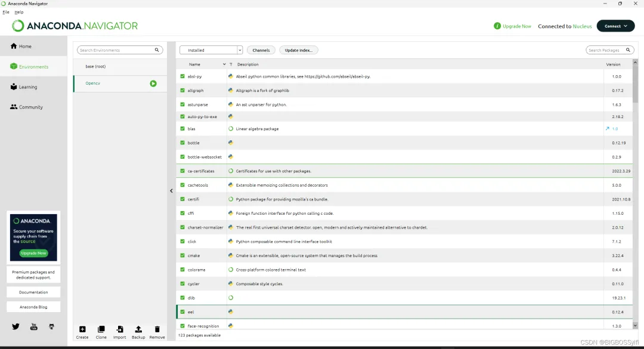
Task: Click the green play icon beside Opencv
Action: [153, 84]
